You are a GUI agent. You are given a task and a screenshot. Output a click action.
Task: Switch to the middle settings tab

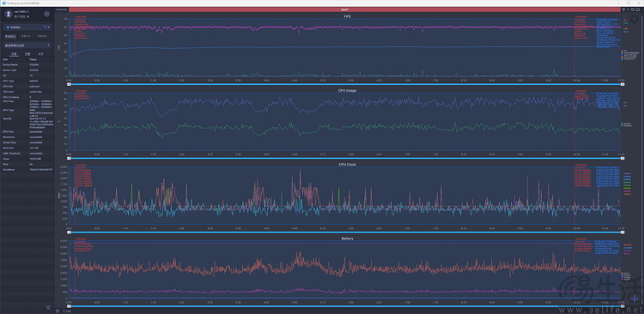click(27, 54)
